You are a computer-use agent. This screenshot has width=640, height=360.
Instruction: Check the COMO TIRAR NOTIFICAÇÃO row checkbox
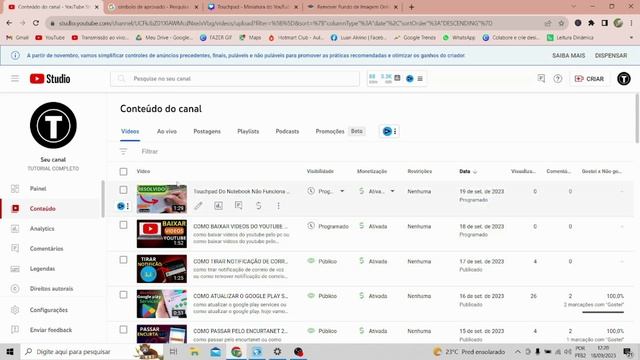pos(123,260)
